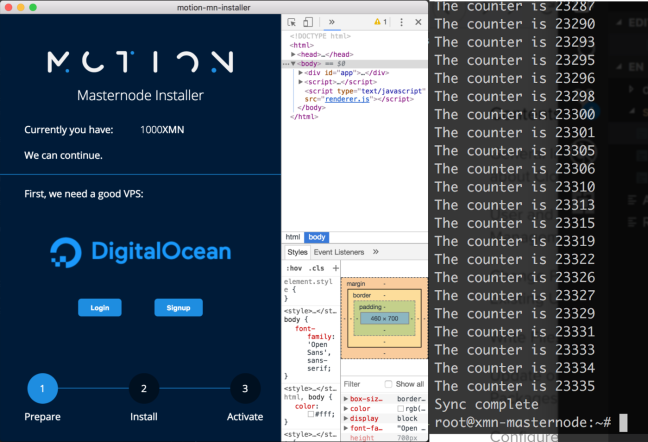The image size is (648, 442).
Task: Select html in the element breadcrumb
Action: pyautogui.click(x=293, y=237)
